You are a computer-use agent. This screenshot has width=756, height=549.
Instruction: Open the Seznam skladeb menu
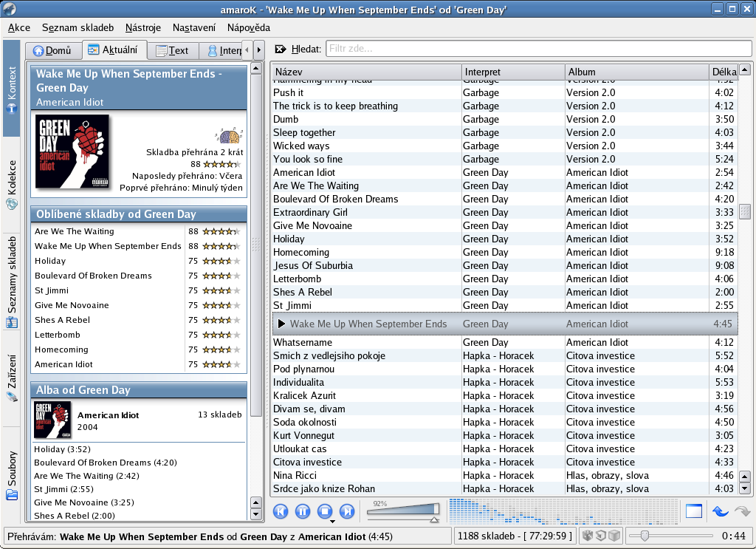coord(78,27)
